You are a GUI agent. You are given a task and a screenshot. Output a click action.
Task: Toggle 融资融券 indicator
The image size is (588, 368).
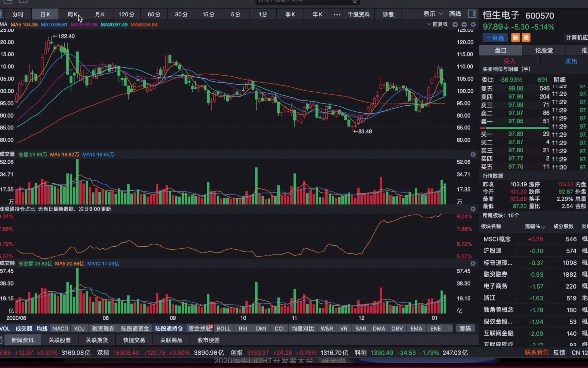point(103,328)
